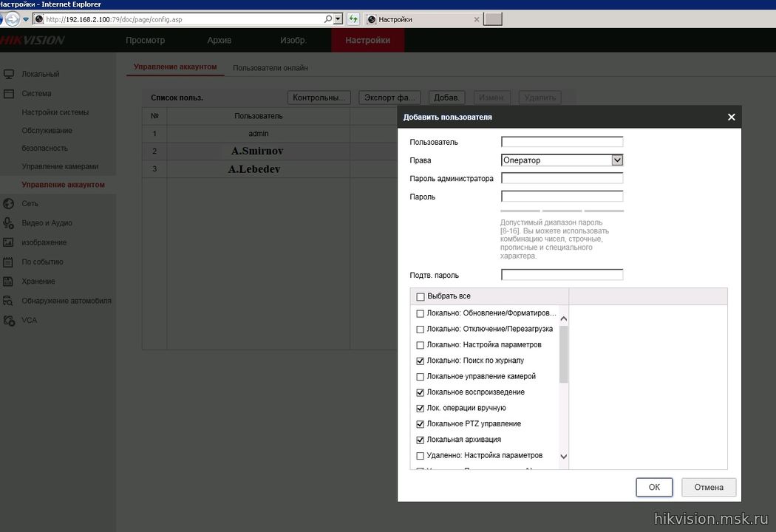Open the Локальный section icon in sidebar

(8, 74)
